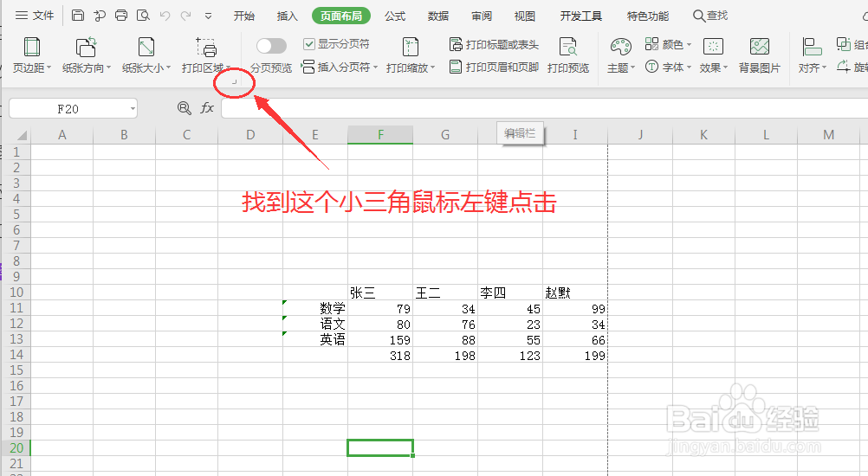Click the select-all corner triangle
This screenshot has width=868, height=476.
[21, 136]
